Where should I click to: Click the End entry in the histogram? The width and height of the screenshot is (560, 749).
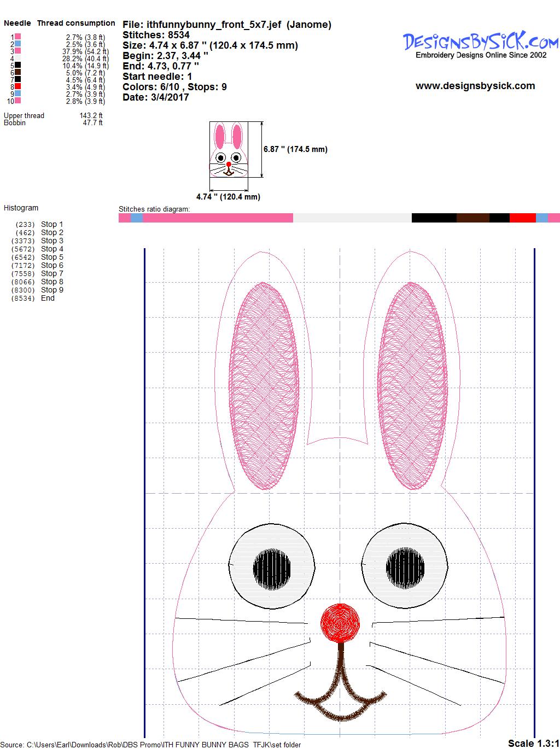click(x=48, y=298)
